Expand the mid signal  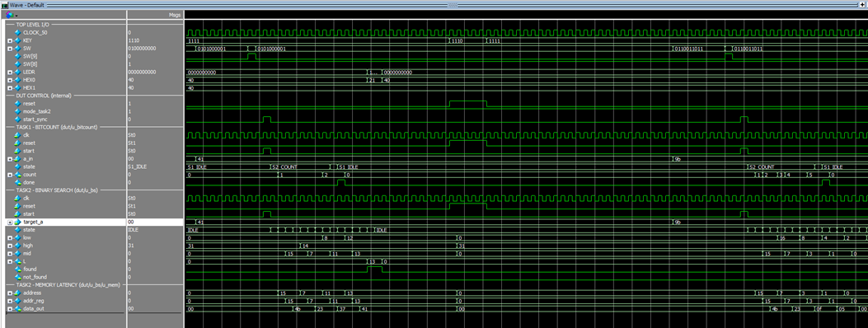(x=9, y=253)
